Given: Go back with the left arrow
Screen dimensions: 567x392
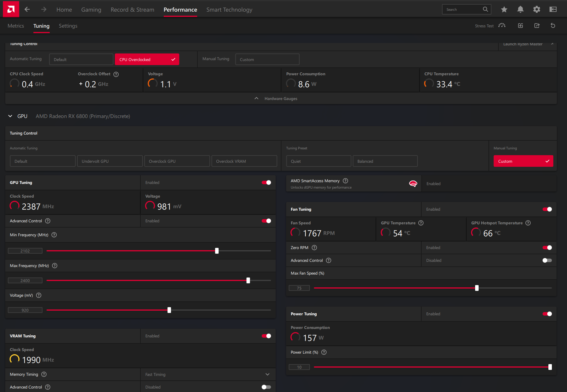Looking at the screenshot, I should (27, 10).
